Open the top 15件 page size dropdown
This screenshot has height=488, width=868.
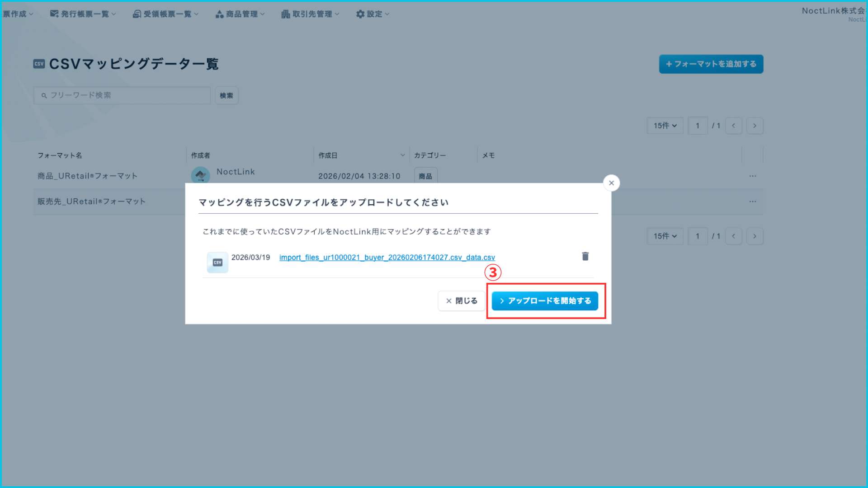pos(665,126)
